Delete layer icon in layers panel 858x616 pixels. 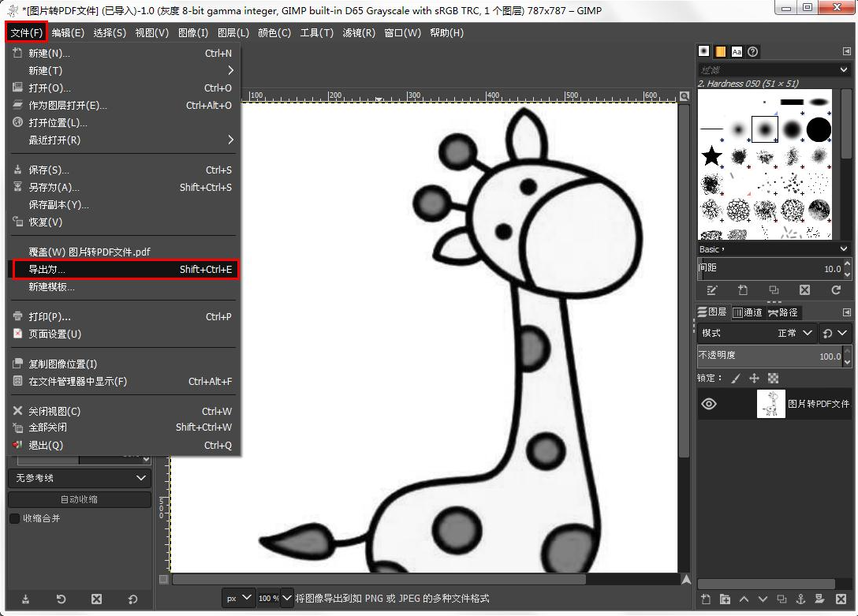coord(841,599)
